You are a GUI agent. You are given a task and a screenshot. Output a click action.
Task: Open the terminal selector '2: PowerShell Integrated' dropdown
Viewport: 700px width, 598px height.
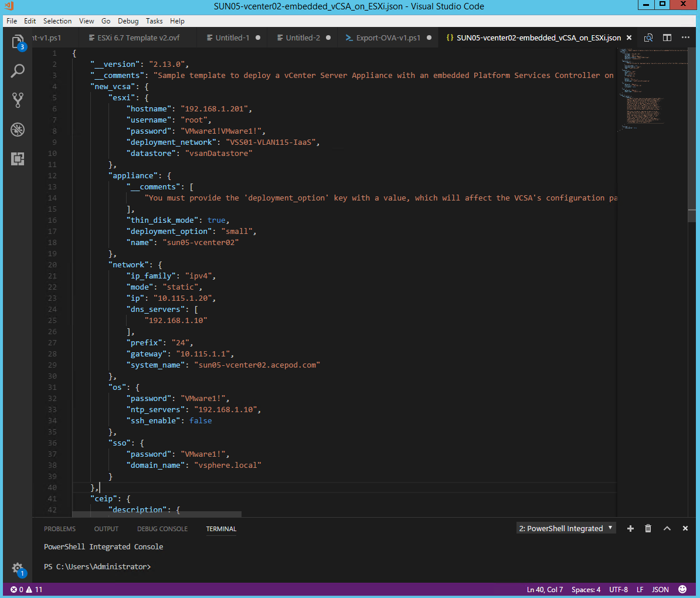click(x=566, y=528)
